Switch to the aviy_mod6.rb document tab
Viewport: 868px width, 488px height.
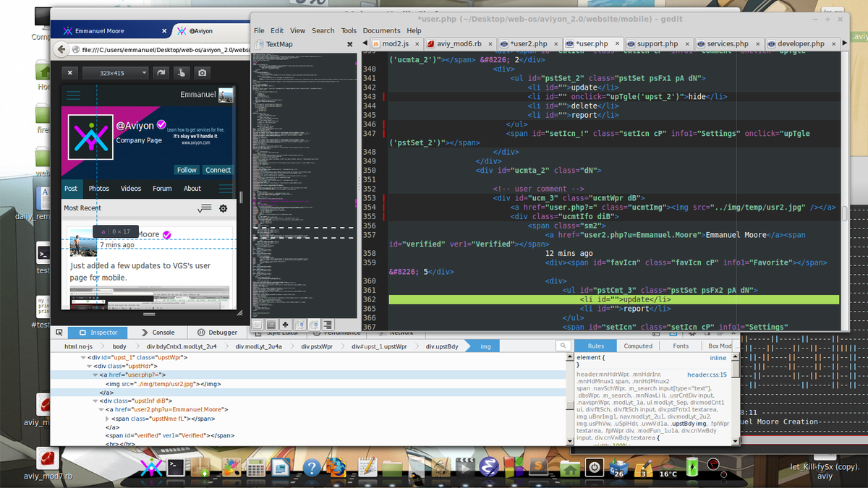coord(459,44)
